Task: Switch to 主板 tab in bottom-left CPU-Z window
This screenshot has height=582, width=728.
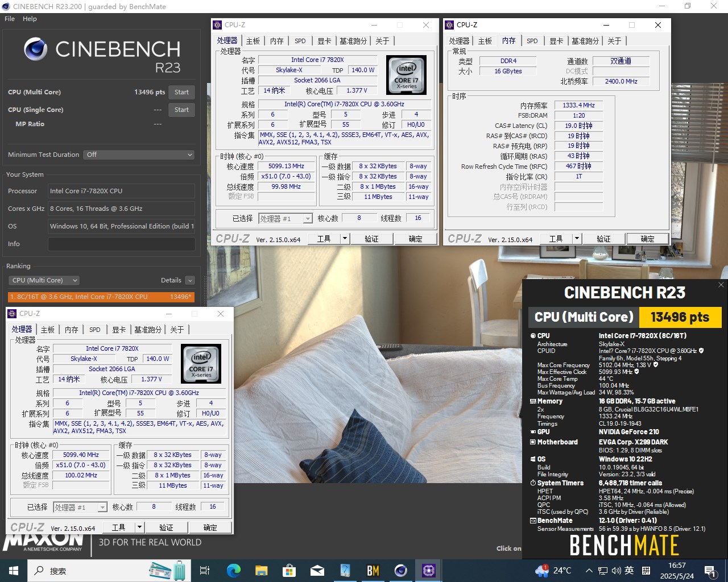Action: point(48,330)
